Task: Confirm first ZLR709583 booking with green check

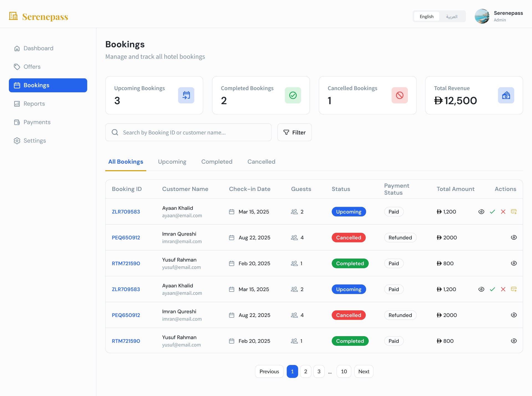Action: [492, 212]
